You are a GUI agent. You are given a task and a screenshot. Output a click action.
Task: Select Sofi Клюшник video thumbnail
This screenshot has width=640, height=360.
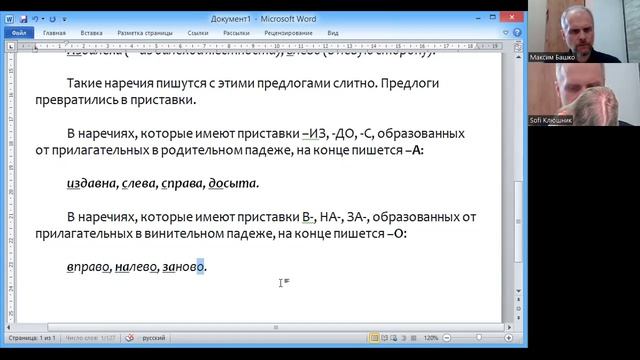point(584,94)
